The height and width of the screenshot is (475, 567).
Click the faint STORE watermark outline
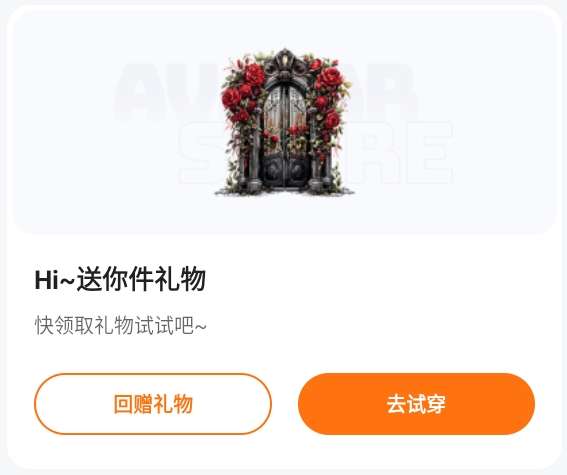315,153
